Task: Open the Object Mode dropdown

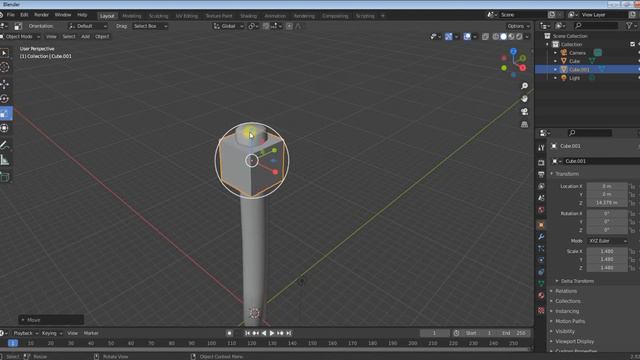Action: (20, 37)
